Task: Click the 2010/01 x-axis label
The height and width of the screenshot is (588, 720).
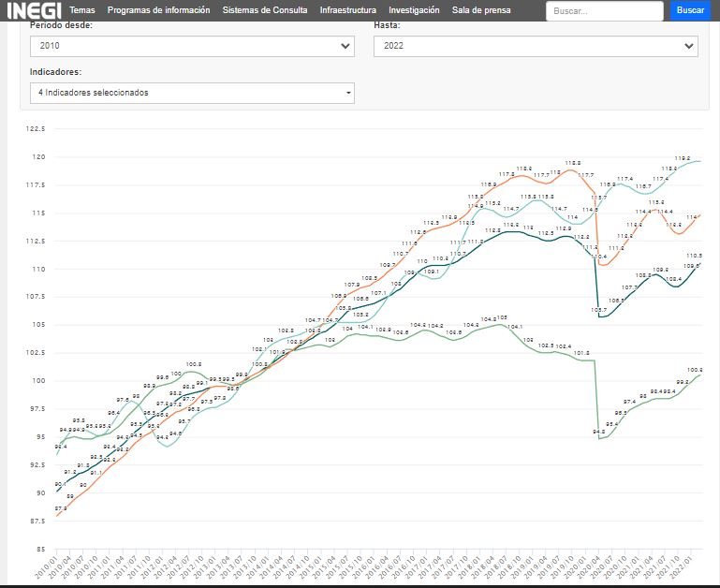Action: [x=46, y=567]
